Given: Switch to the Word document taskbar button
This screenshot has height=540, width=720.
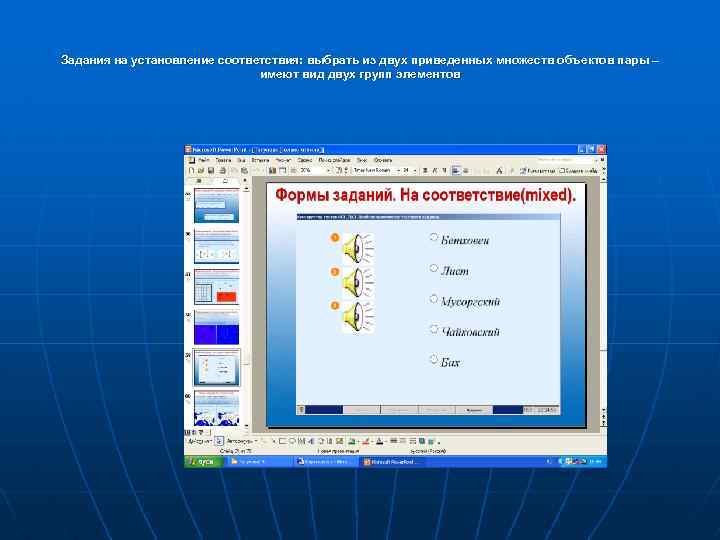Looking at the screenshot, I should tap(326, 462).
